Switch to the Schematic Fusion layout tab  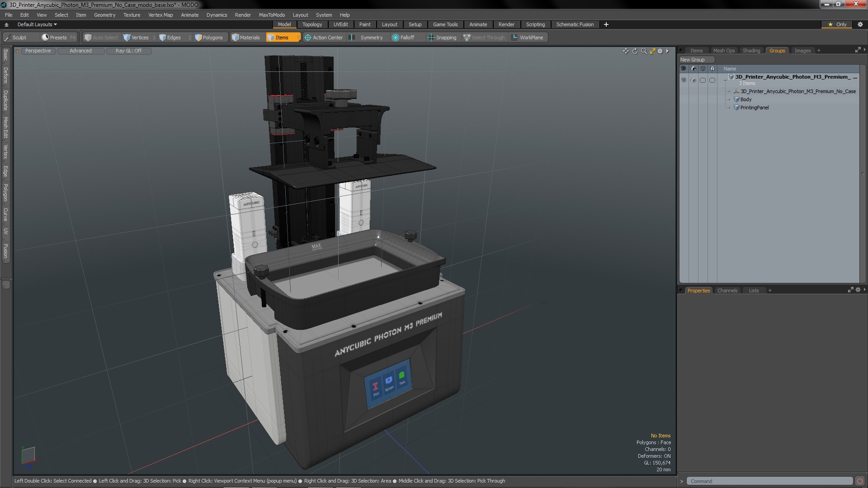click(x=575, y=24)
